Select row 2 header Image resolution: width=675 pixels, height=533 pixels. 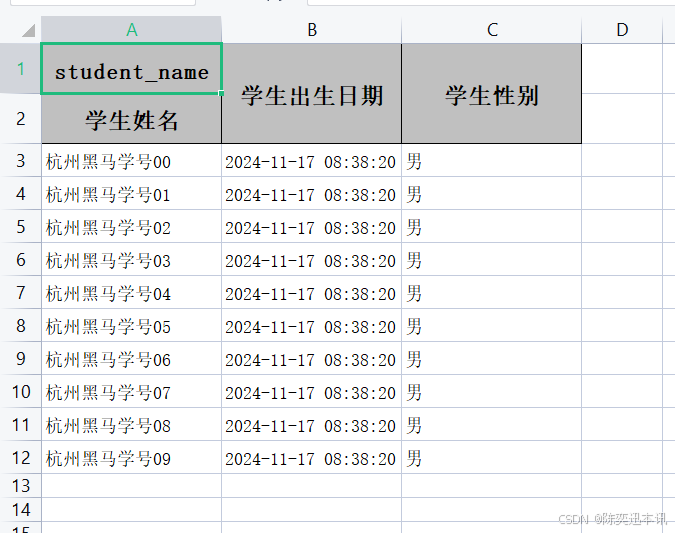coord(21,118)
